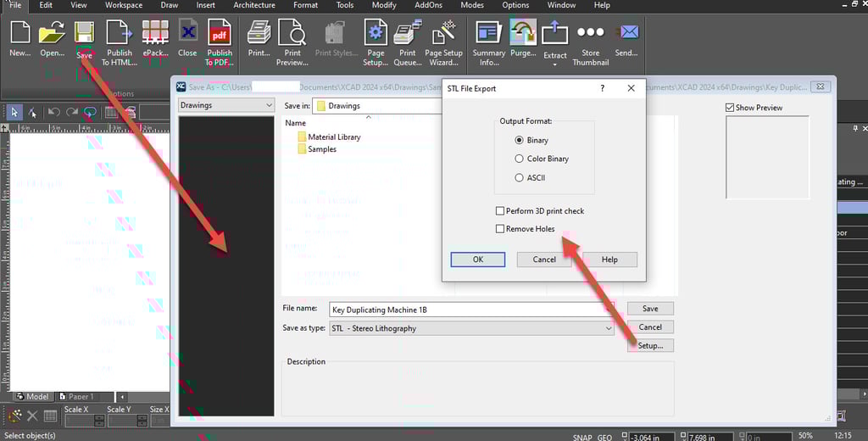Screen dimensions: 868x441
Task: Click the 50% zoom value in status bar
Action: 805,436
